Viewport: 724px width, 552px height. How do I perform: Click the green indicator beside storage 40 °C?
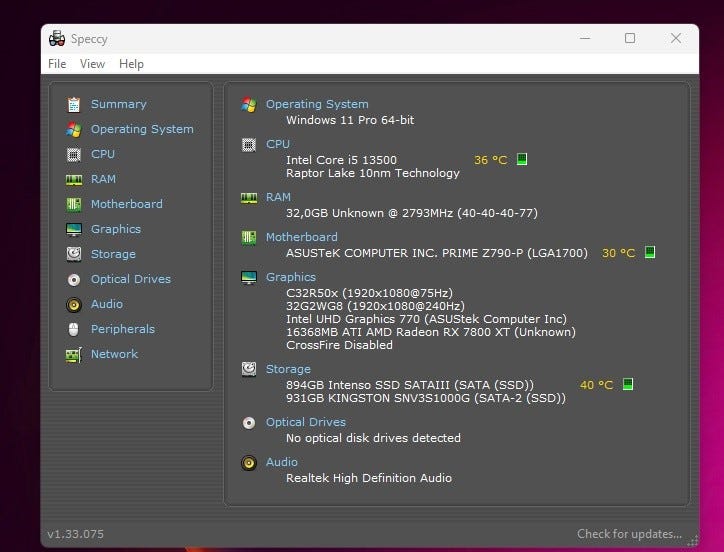[x=628, y=384]
